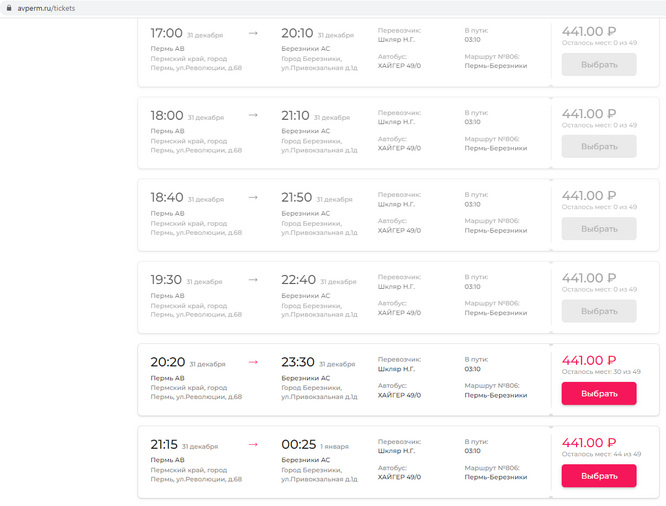Click the arrow icon on the 19:30 trip
This screenshot has width=666, height=506.
pos(253,280)
